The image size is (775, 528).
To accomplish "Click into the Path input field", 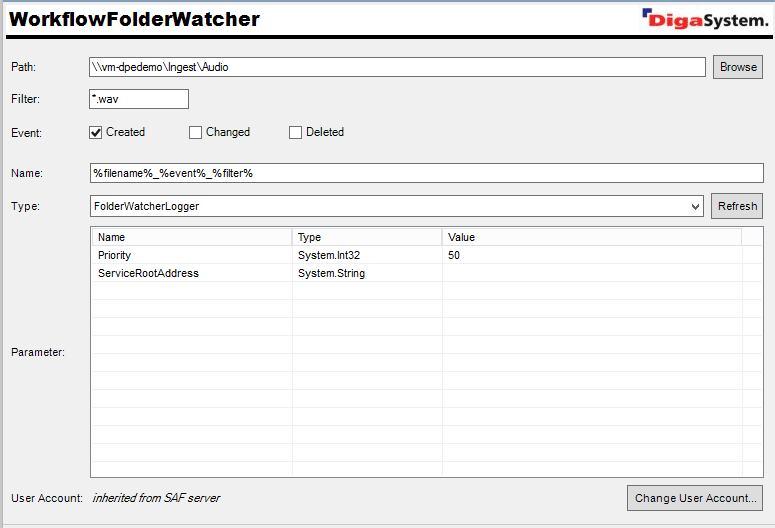I will pos(397,67).
